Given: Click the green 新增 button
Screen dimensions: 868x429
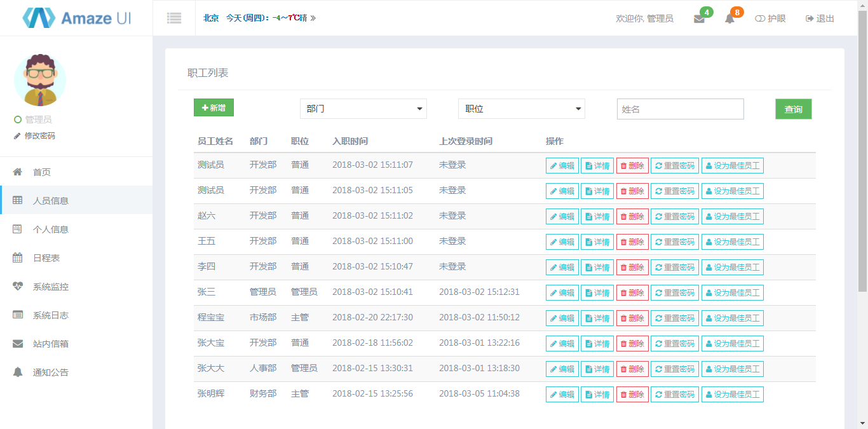Looking at the screenshot, I should point(214,108).
